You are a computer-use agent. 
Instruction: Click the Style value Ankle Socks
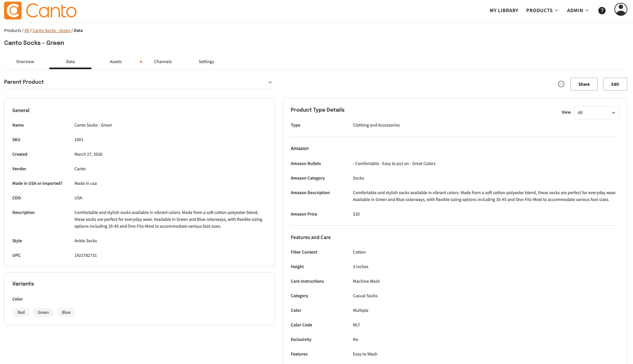click(x=86, y=241)
